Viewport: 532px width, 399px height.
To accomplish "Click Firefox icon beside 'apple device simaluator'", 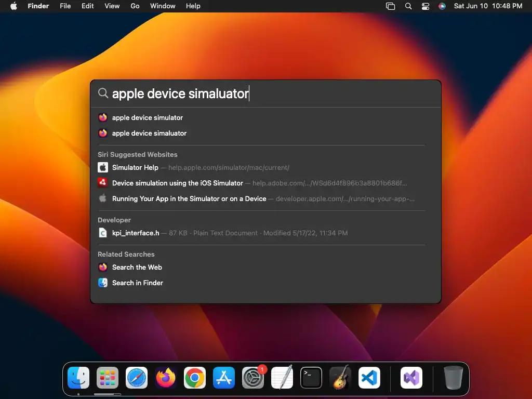I will pyautogui.click(x=103, y=134).
